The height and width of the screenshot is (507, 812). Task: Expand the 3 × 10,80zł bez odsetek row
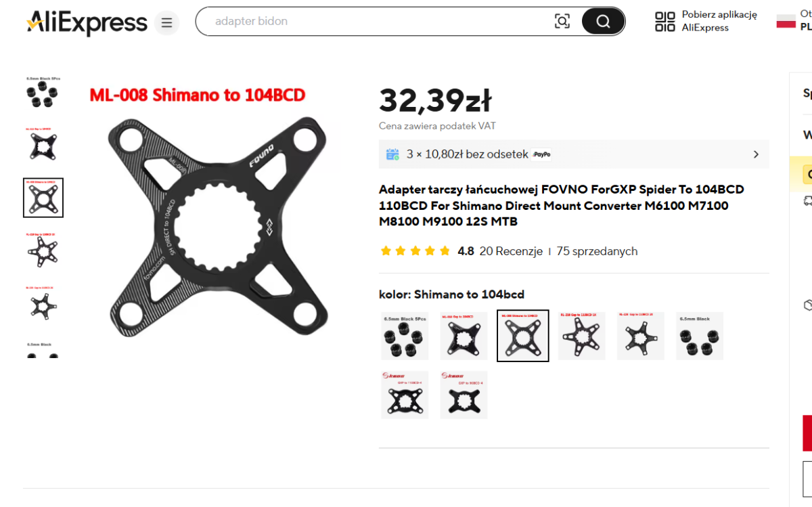574,154
